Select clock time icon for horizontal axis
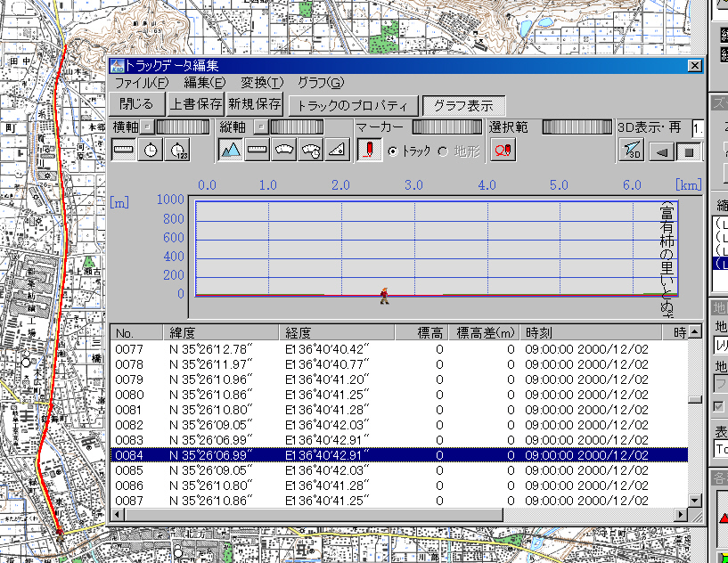The image size is (728, 563). (151, 151)
